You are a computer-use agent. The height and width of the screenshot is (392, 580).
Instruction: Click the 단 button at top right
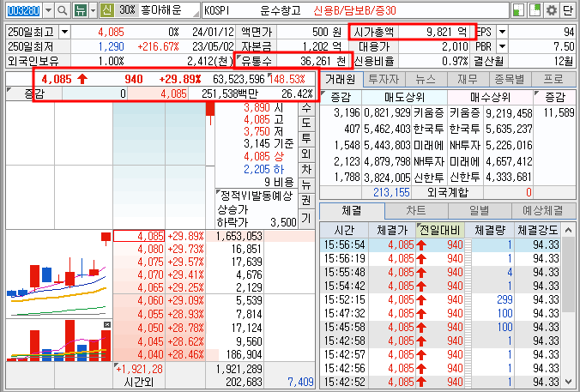[x=567, y=10]
